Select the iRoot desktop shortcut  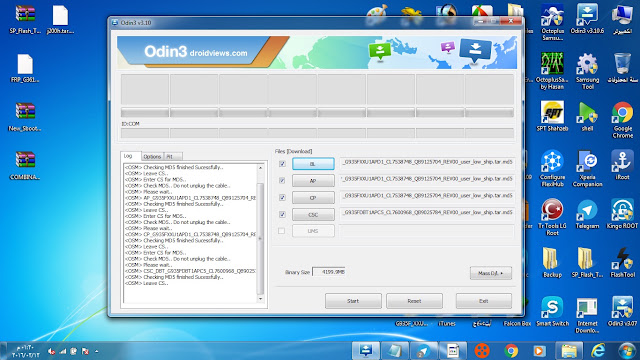622,165
